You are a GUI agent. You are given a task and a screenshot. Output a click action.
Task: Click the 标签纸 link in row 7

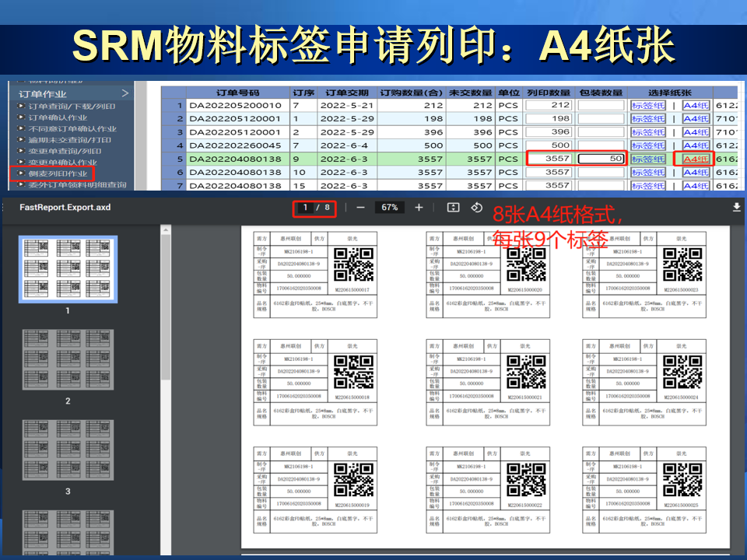tap(648, 185)
